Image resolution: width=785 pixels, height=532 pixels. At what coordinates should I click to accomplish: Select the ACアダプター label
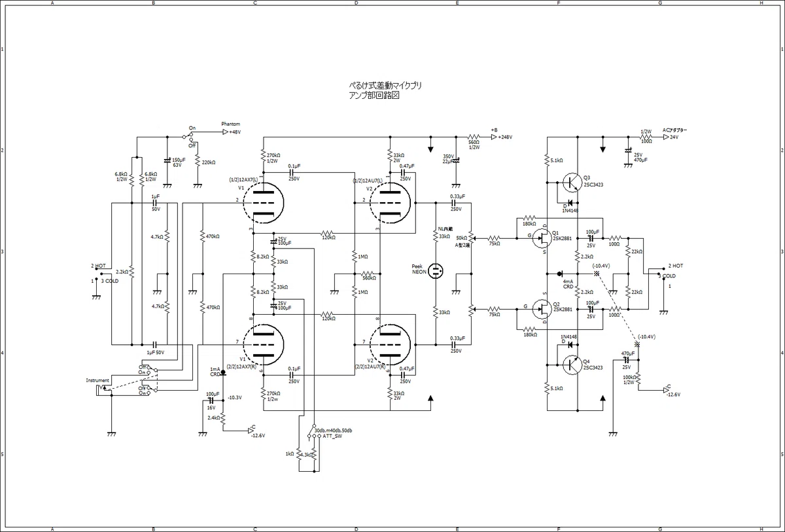click(675, 130)
